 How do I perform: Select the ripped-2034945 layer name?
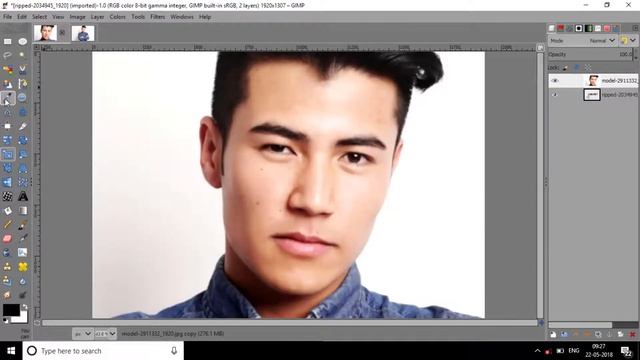click(x=620, y=95)
